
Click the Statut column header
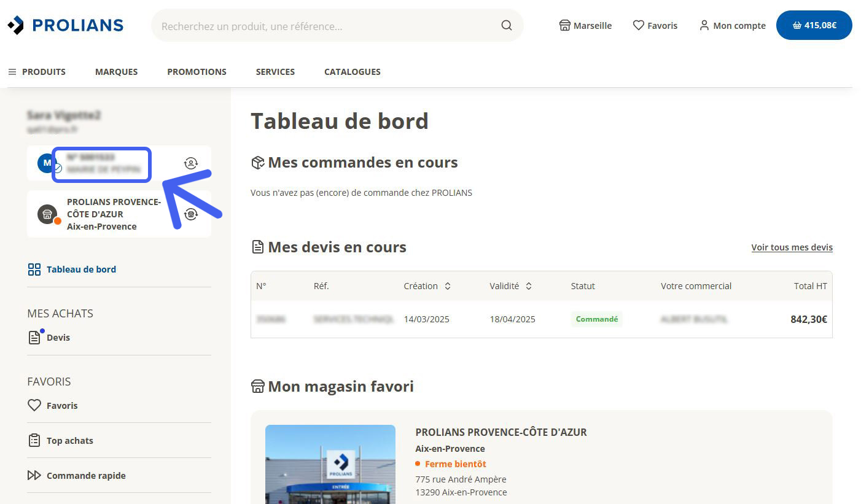tap(583, 286)
